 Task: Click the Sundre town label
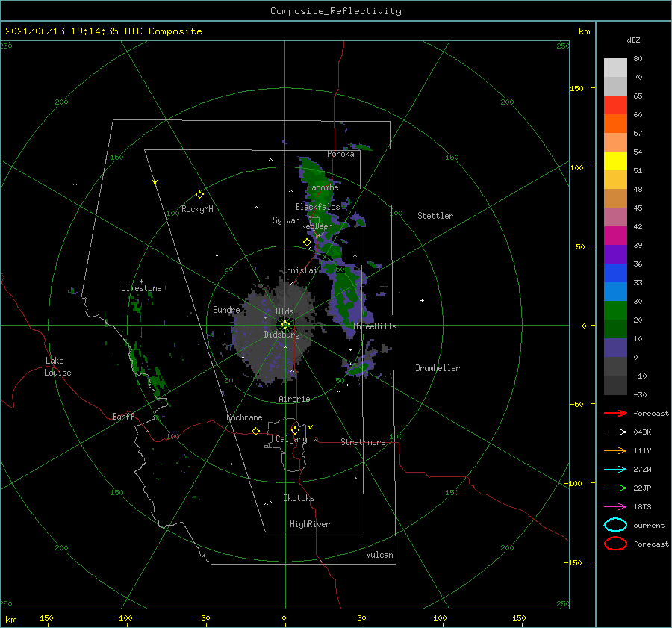click(x=227, y=310)
